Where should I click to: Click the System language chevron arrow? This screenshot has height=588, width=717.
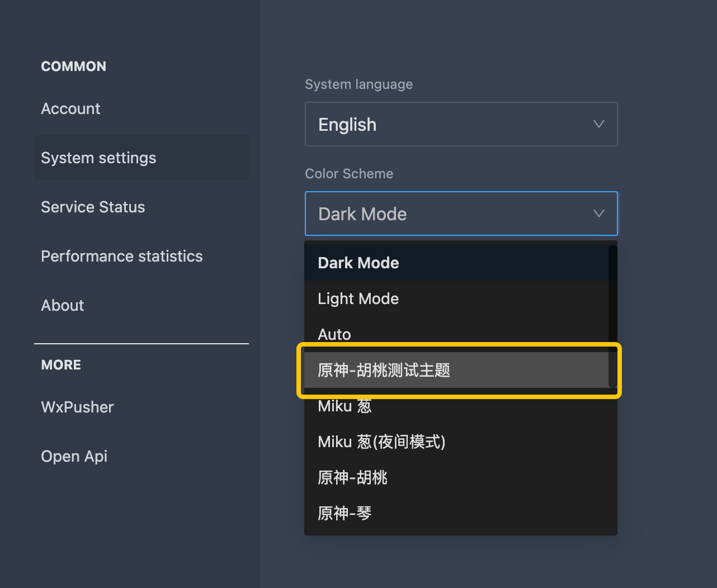598,124
